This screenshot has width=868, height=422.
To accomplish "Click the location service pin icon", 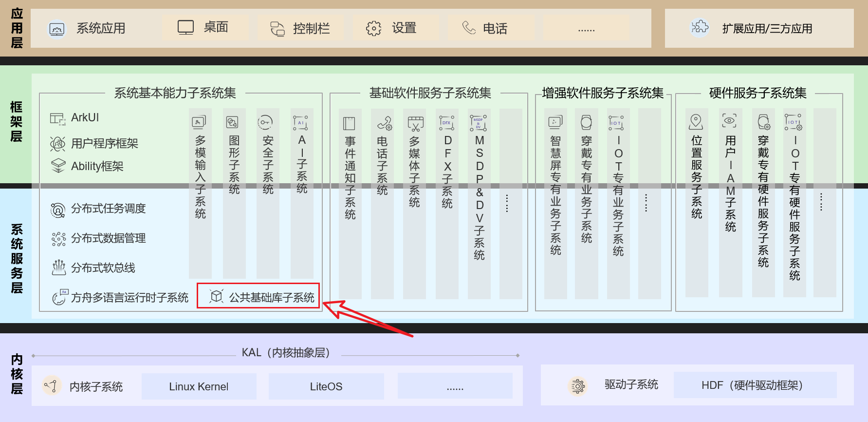I will pos(696,122).
